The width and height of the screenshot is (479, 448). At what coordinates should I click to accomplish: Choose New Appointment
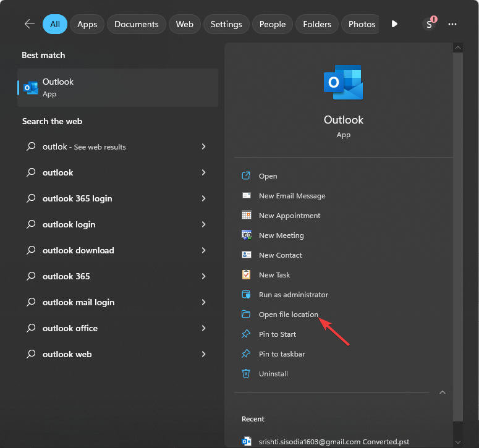coord(289,216)
